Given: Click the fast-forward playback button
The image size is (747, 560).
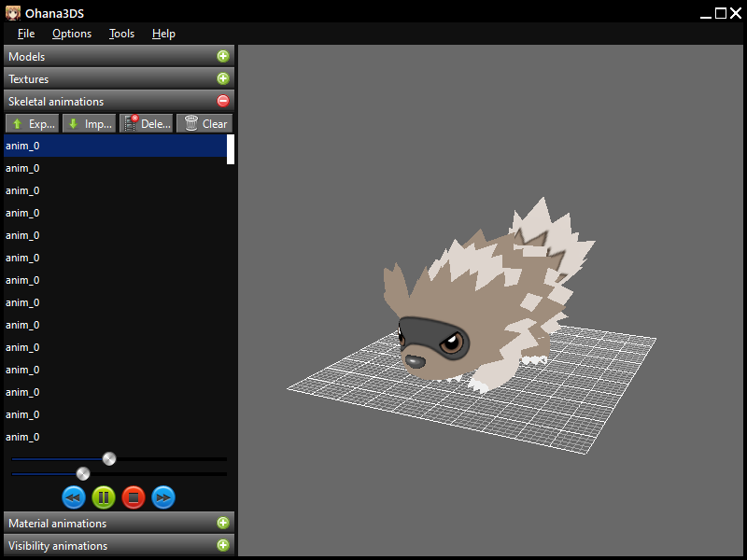Looking at the screenshot, I should 163,497.
